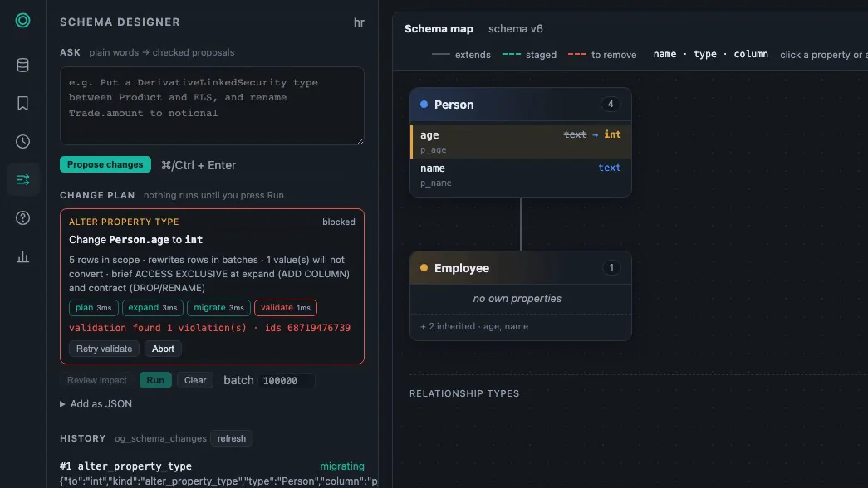Click the orange dot on Employee card
This screenshot has height=488, width=868.
(x=424, y=268)
